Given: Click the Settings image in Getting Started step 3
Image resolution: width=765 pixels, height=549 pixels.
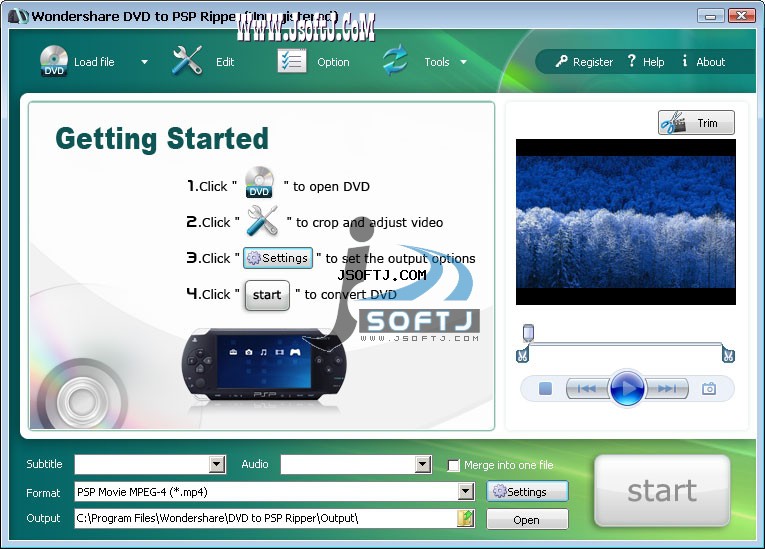Looking at the screenshot, I should pos(278,258).
